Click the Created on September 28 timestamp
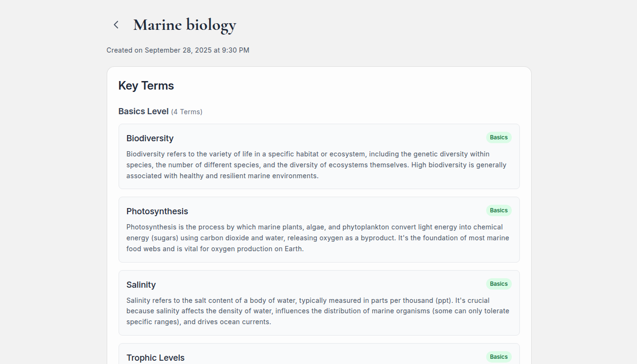 pyautogui.click(x=178, y=50)
